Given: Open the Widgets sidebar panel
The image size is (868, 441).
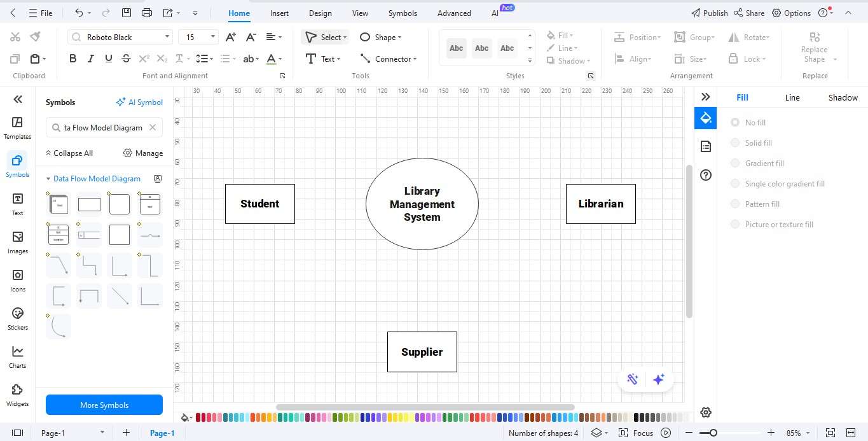Looking at the screenshot, I should [17, 395].
